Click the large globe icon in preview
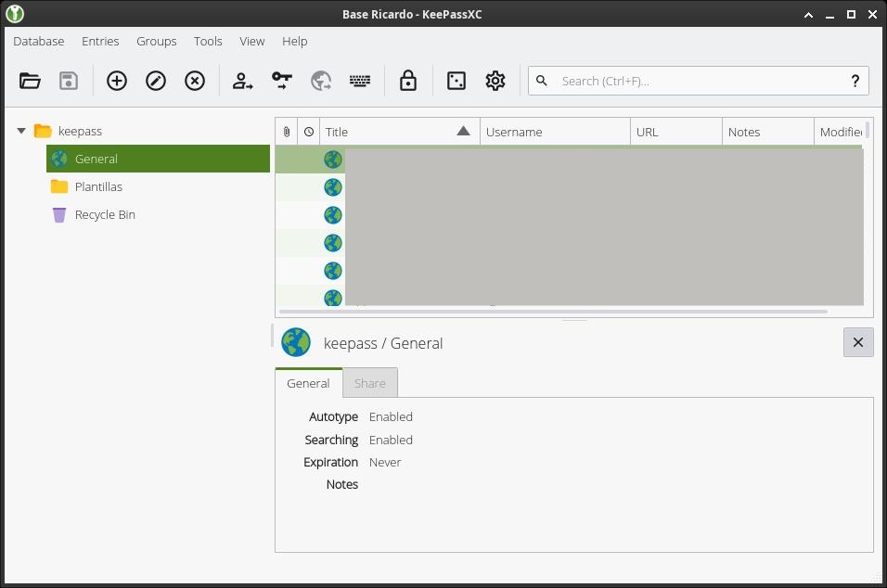 pos(296,342)
